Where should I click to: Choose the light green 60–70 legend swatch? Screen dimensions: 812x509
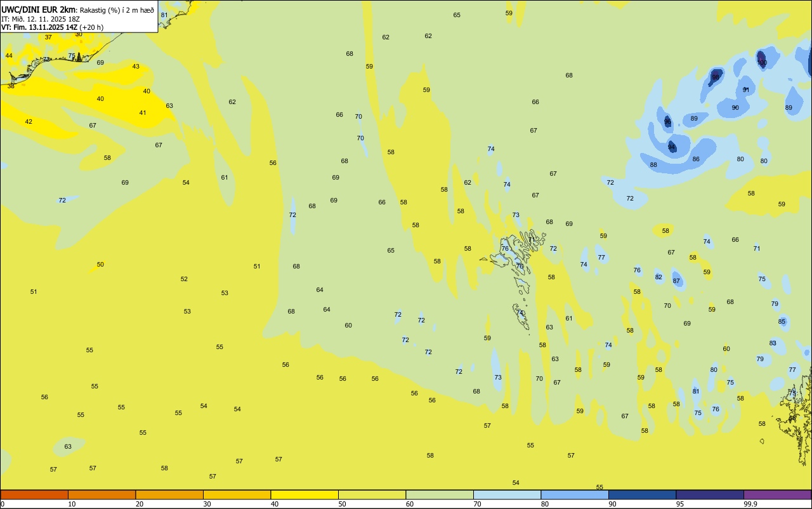[440, 494]
